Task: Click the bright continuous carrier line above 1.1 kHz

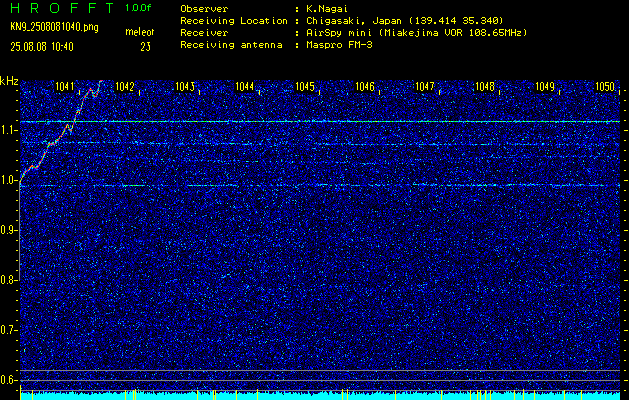Action: click(320, 121)
